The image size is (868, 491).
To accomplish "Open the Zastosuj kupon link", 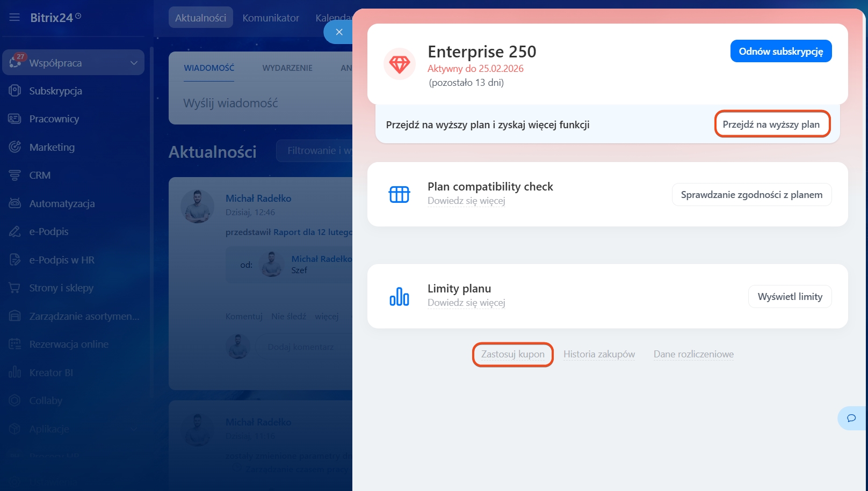I will pos(512,354).
